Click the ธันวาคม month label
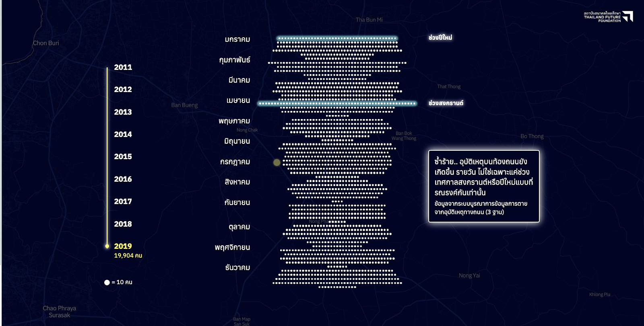Image resolution: width=644 pixels, height=326 pixels. click(x=237, y=268)
